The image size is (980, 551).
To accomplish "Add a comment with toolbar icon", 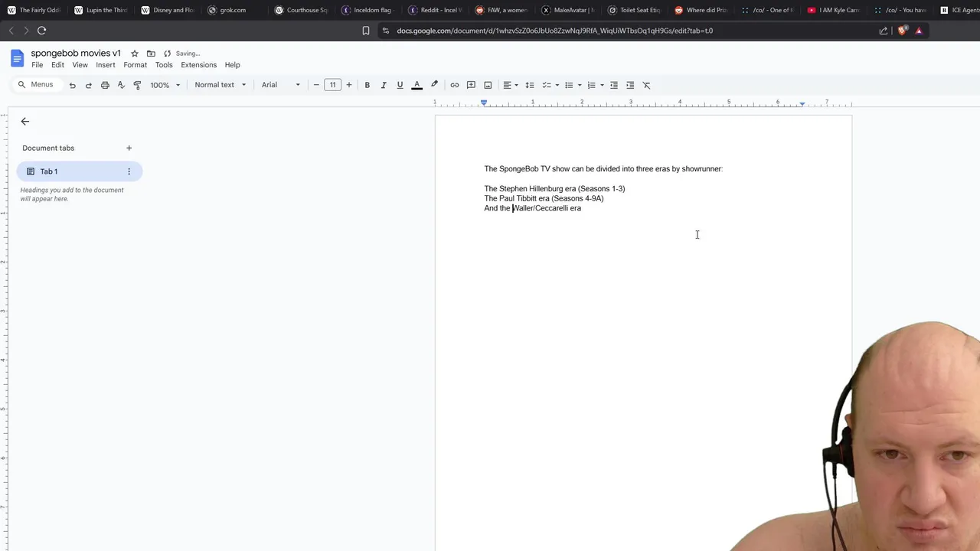I will pos(471,85).
